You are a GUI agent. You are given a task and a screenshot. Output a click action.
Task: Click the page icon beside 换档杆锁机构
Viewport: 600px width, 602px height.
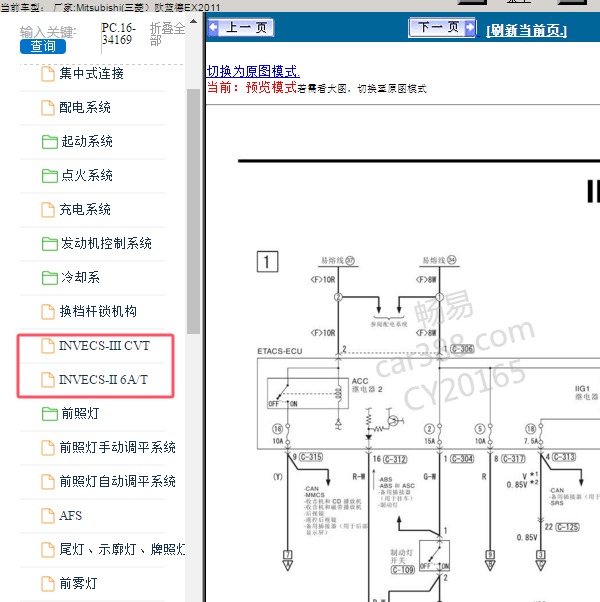[x=48, y=312]
